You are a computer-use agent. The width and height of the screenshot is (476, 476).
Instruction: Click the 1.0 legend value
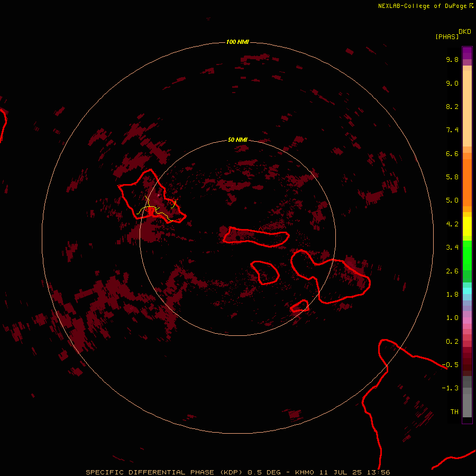point(452,318)
